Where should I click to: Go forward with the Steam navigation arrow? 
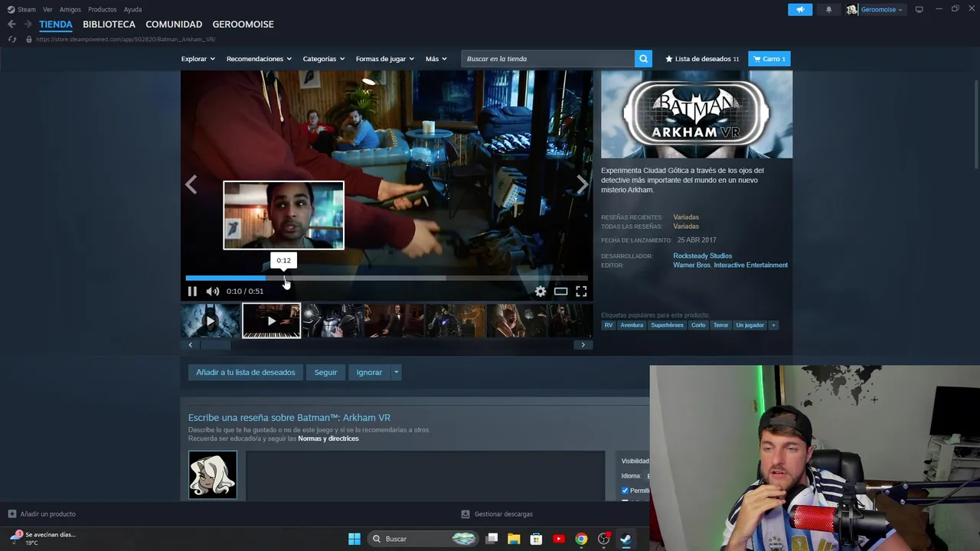28,24
